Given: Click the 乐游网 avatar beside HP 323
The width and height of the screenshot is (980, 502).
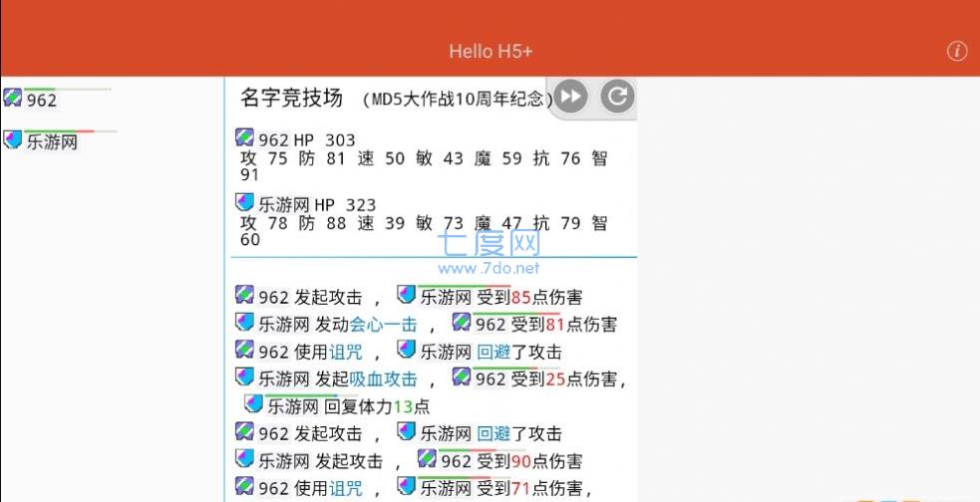Looking at the screenshot, I should coord(245,203).
